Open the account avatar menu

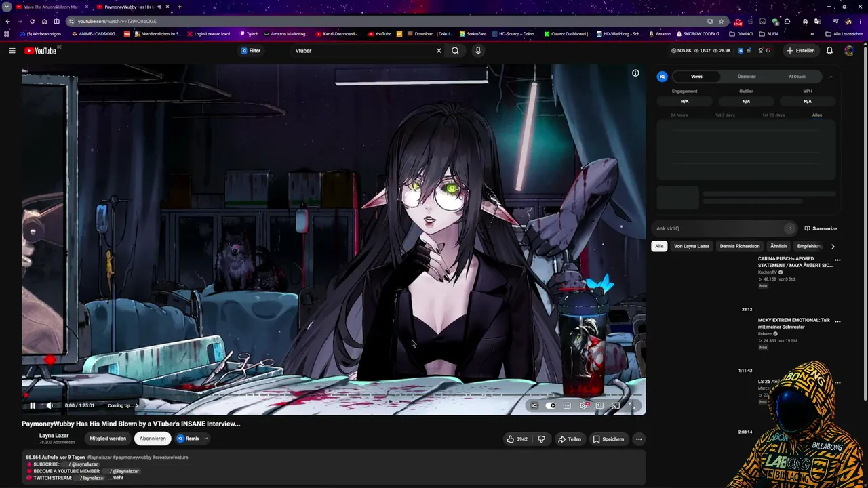pyautogui.click(x=849, y=51)
